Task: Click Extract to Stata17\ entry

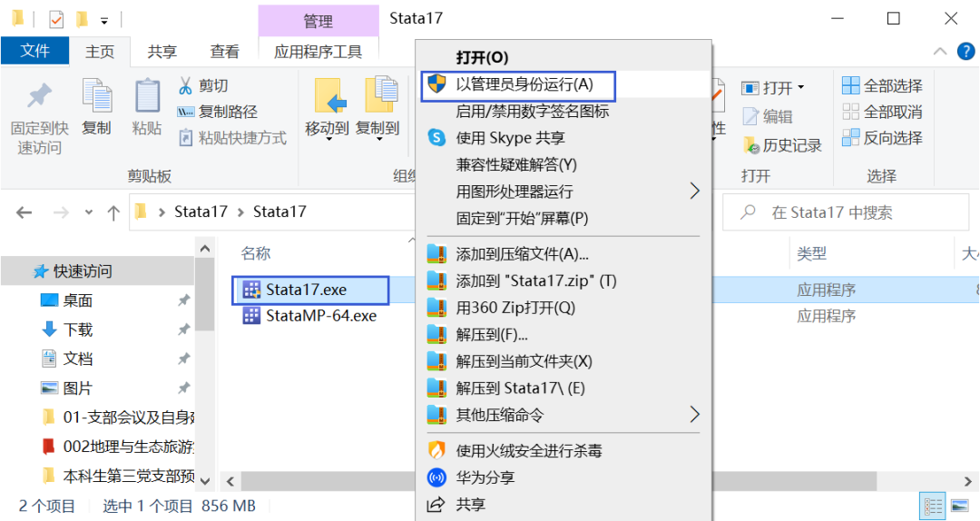Action: (563, 388)
